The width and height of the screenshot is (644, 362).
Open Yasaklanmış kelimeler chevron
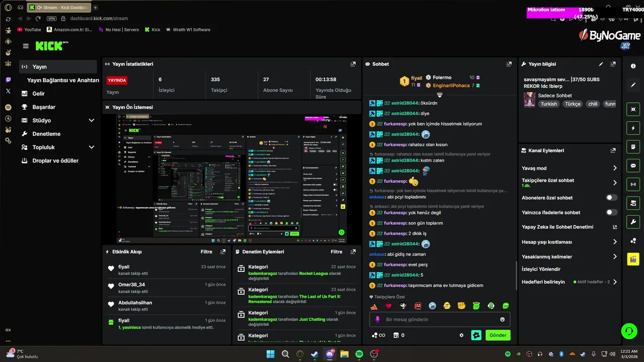click(x=615, y=256)
